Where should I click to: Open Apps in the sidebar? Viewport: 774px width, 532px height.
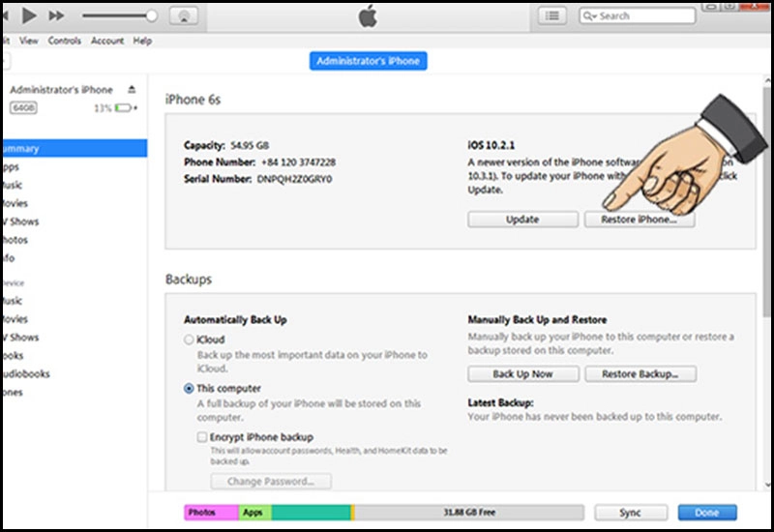11,166
